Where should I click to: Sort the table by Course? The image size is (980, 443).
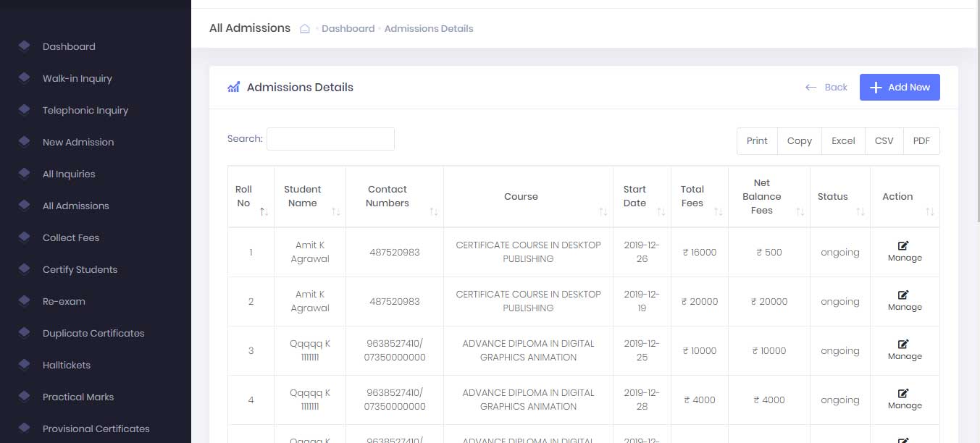point(528,196)
